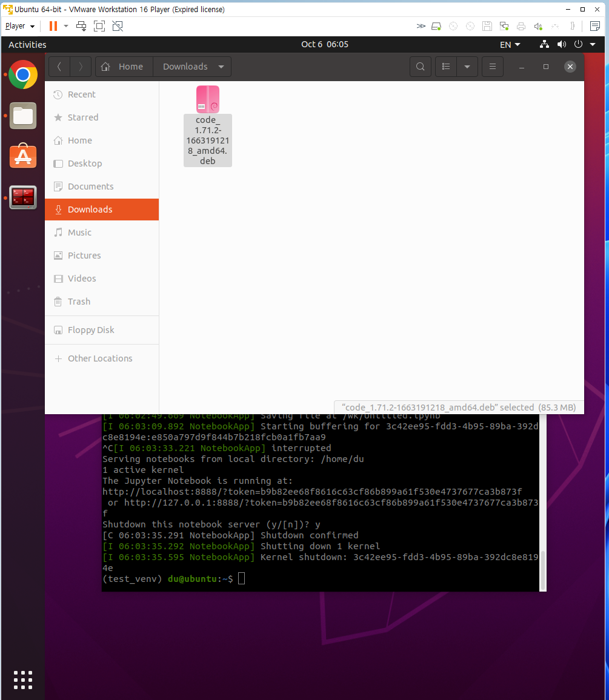Toggle VMware Unity mode

click(x=118, y=26)
